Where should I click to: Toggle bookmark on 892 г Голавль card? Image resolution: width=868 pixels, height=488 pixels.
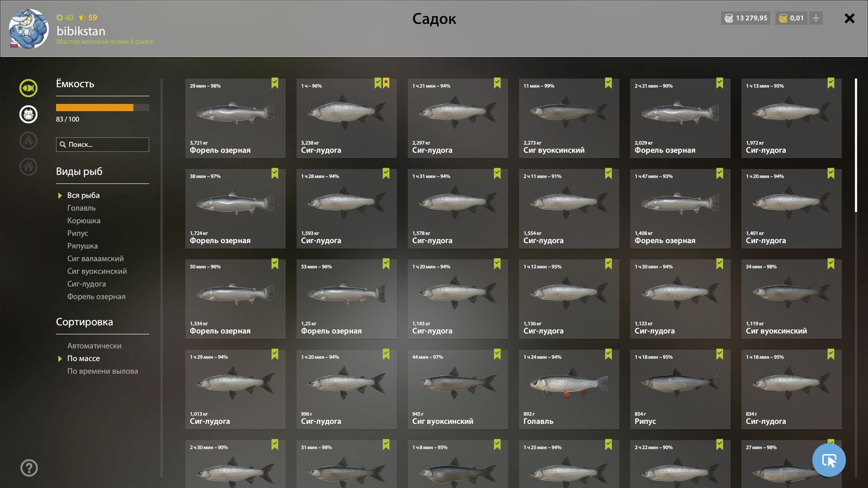609,354
